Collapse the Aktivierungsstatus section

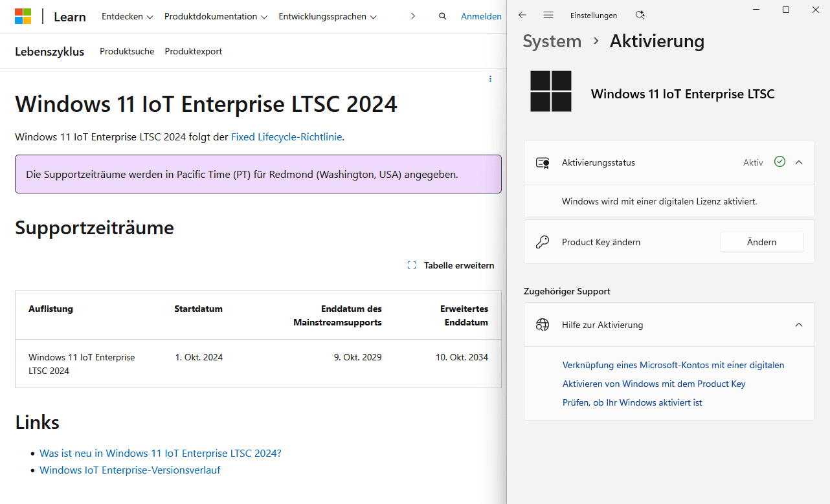click(x=799, y=162)
